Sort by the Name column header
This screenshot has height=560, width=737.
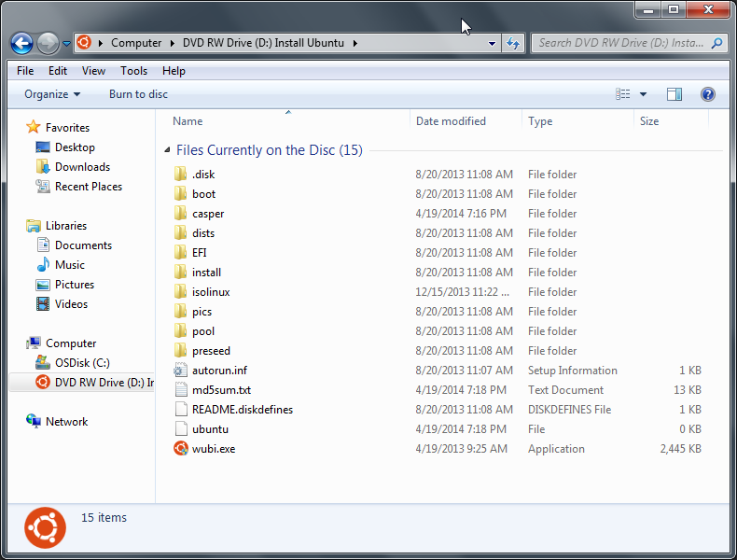tap(288, 120)
